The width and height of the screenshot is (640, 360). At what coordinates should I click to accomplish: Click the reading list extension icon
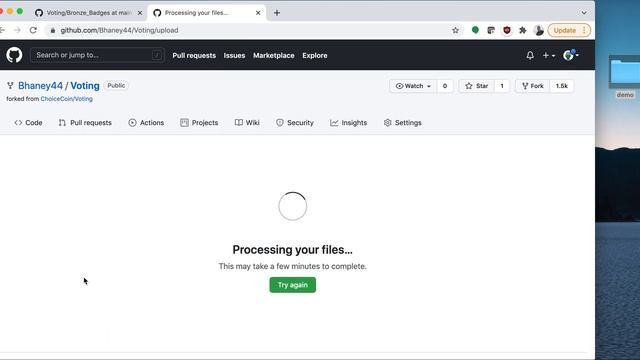tap(491, 30)
